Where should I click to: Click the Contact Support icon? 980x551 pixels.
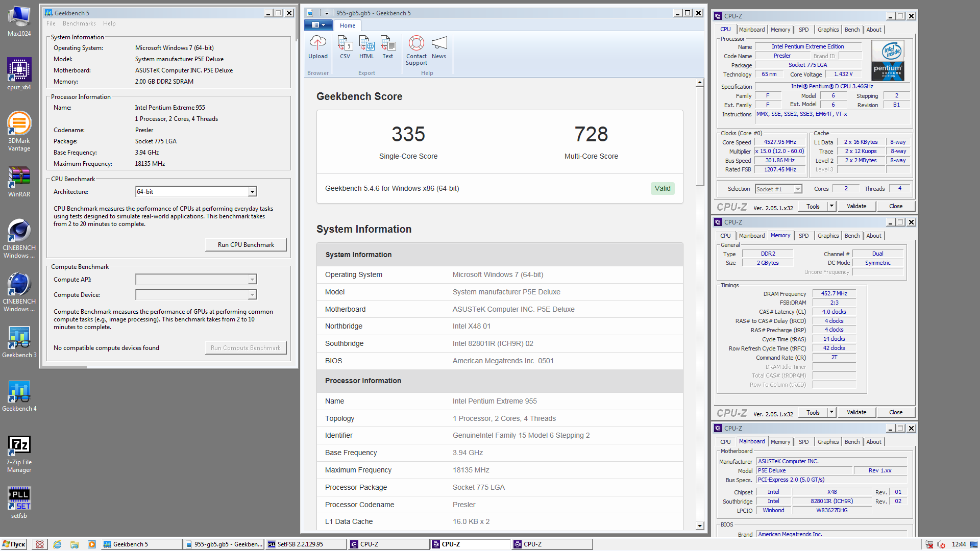coord(416,51)
